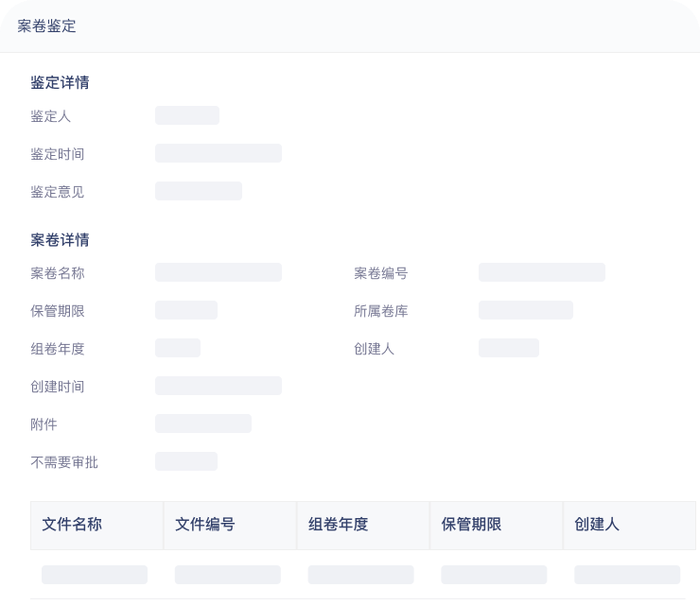Click the 鉴定时间 placeholder value
The height and width of the screenshot is (605, 700).
219,153
